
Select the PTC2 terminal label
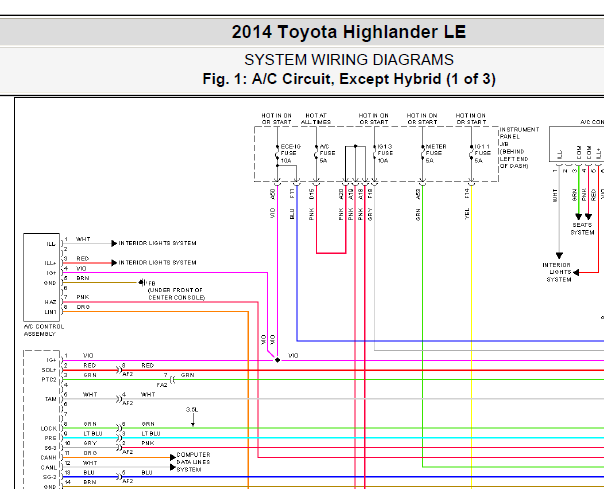(x=49, y=380)
